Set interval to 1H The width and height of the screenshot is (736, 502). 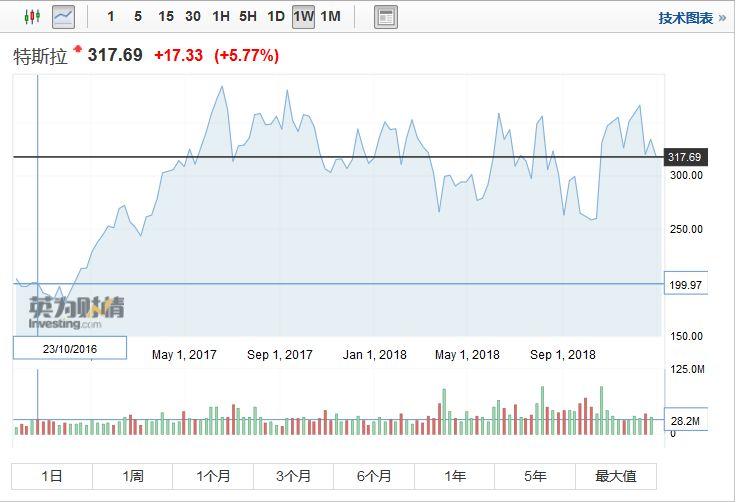pos(221,17)
